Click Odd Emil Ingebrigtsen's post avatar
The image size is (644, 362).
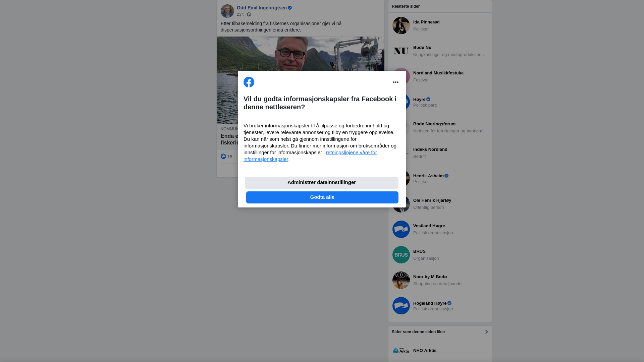pyautogui.click(x=227, y=11)
